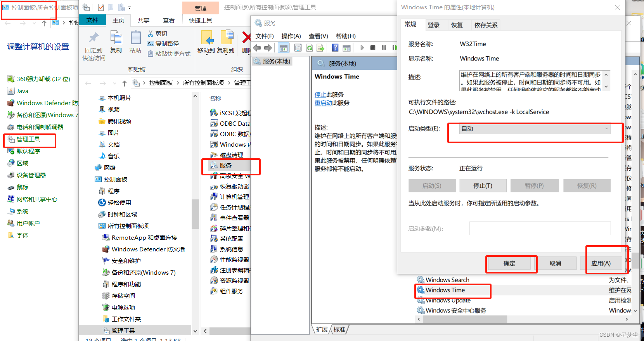This screenshot has height=341, width=644.
Task: Click Paste clipboard icon in Explorer ribbon
Action: [x=135, y=38]
